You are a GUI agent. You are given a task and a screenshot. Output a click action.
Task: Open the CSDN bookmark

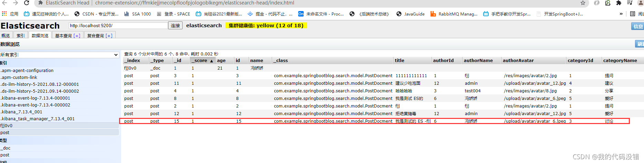click(96, 14)
